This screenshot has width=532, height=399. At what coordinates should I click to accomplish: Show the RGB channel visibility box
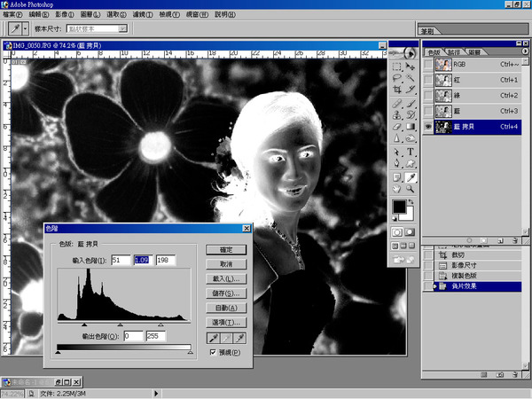(x=429, y=65)
